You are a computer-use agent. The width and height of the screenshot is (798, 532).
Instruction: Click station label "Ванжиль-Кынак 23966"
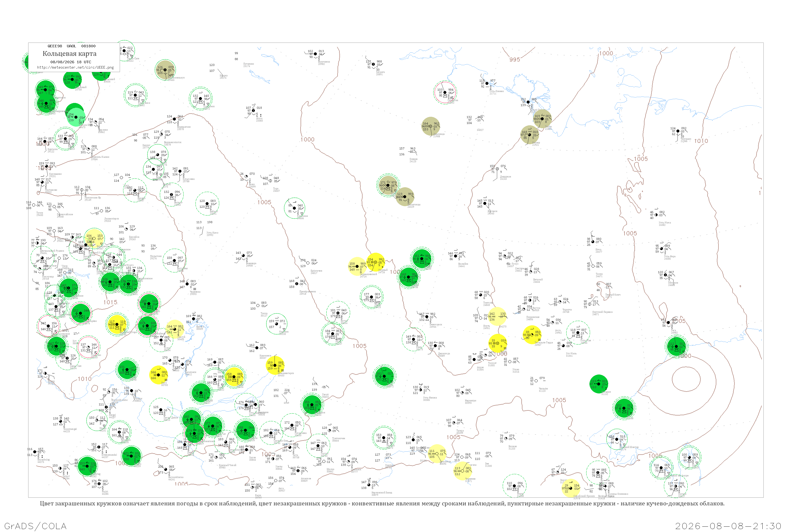[100, 158]
